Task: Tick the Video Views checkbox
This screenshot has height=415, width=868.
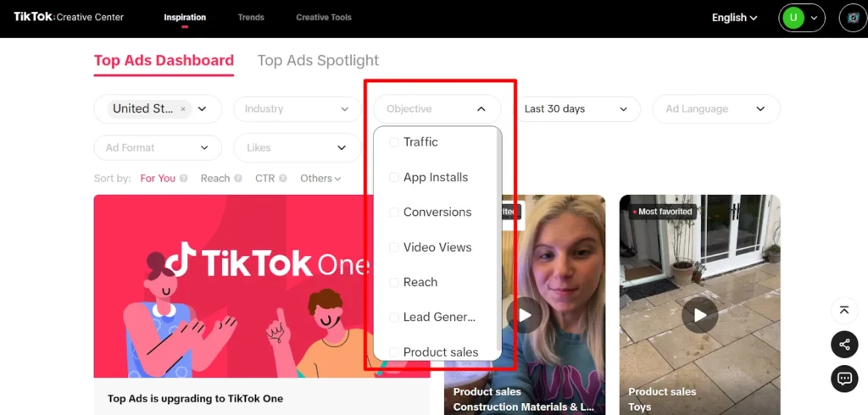Action: [x=394, y=247]
